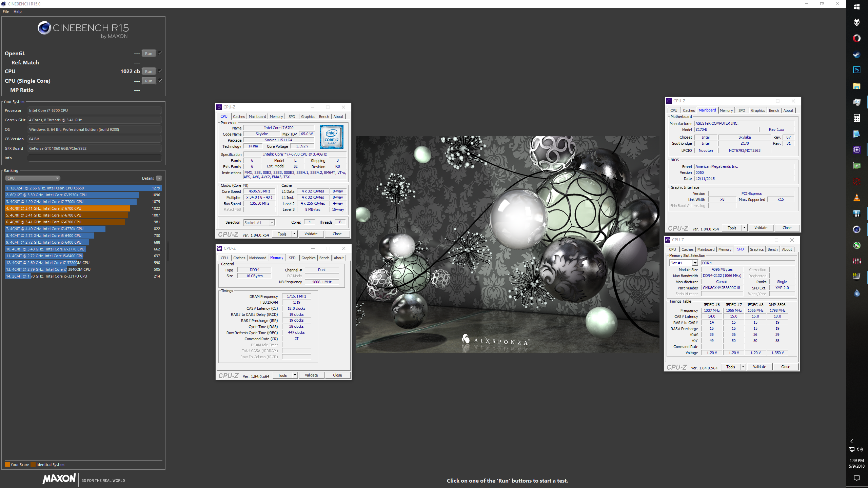Open the system monitor taskbar icon

(857, 102)
